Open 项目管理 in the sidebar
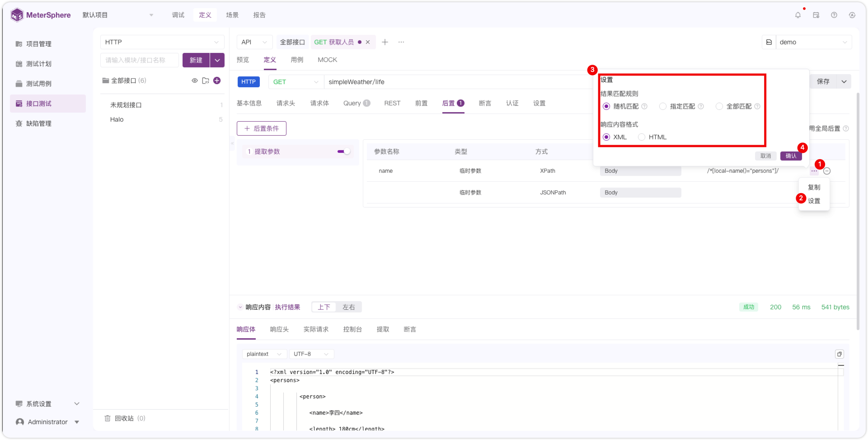 click(x=48, y=44)
